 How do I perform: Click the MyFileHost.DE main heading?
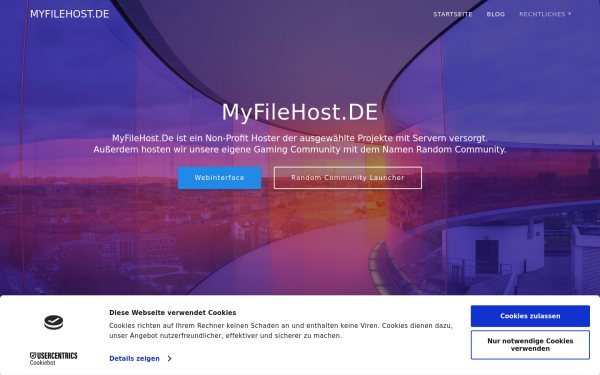(300, 112)
